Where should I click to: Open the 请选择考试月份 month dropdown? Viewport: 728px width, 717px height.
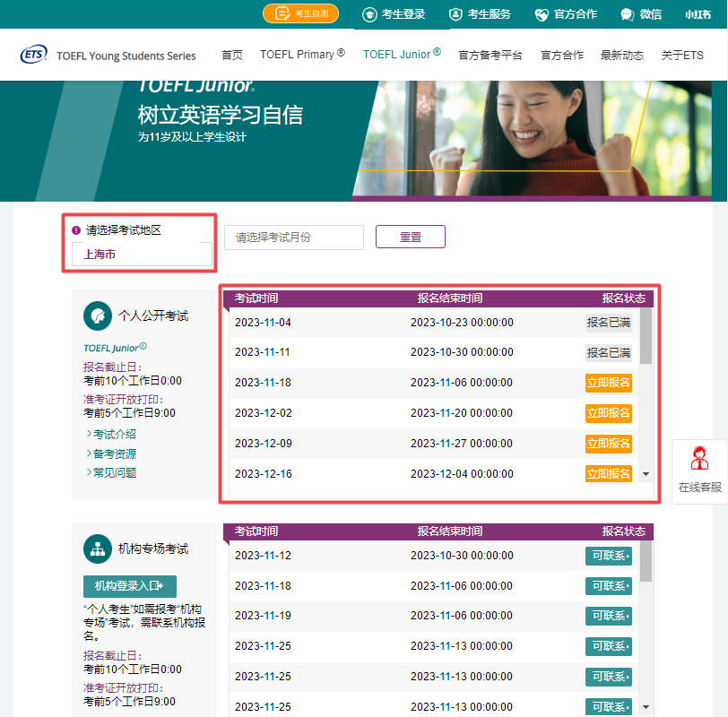point(294,238)
